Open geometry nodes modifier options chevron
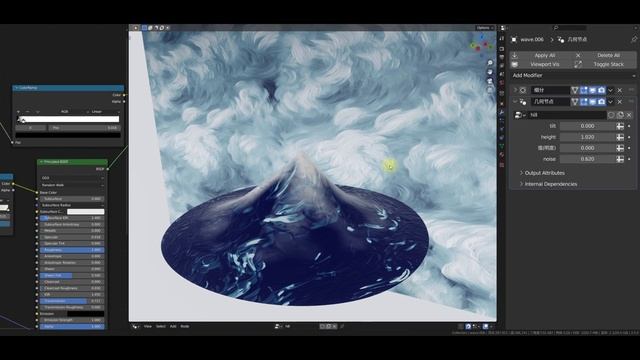 [611, 102]
